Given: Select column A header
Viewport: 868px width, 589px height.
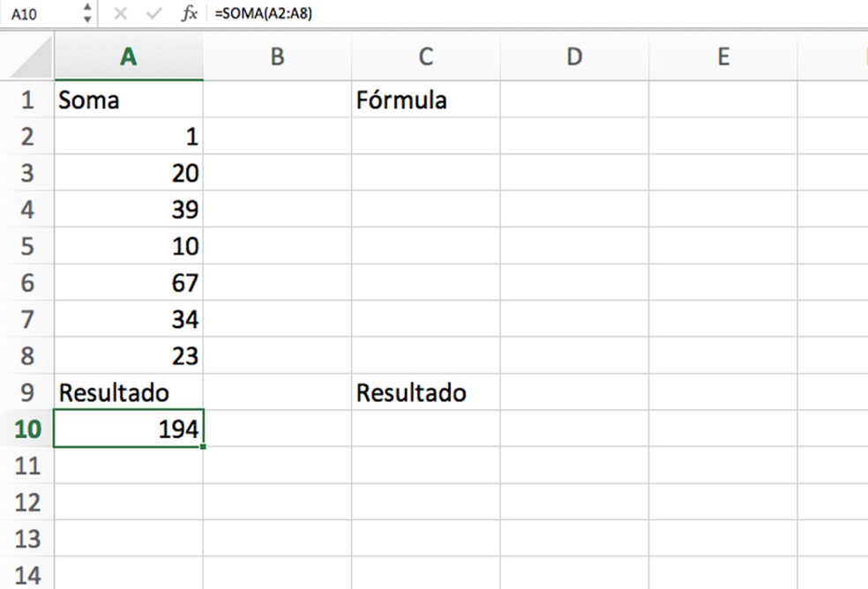Looking at the screenshot, I should pos(129,57).
